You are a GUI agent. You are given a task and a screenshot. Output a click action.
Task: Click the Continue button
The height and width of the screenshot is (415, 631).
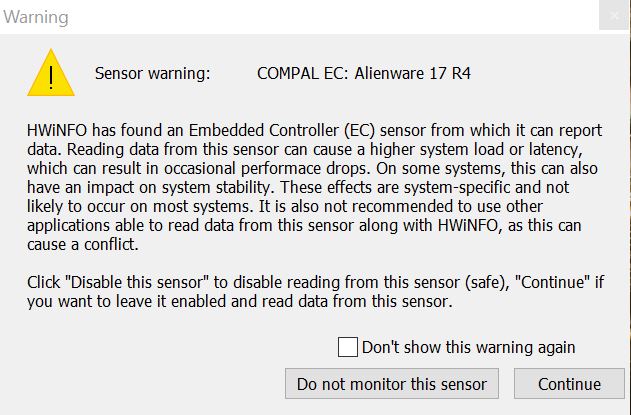coord(569,384)
